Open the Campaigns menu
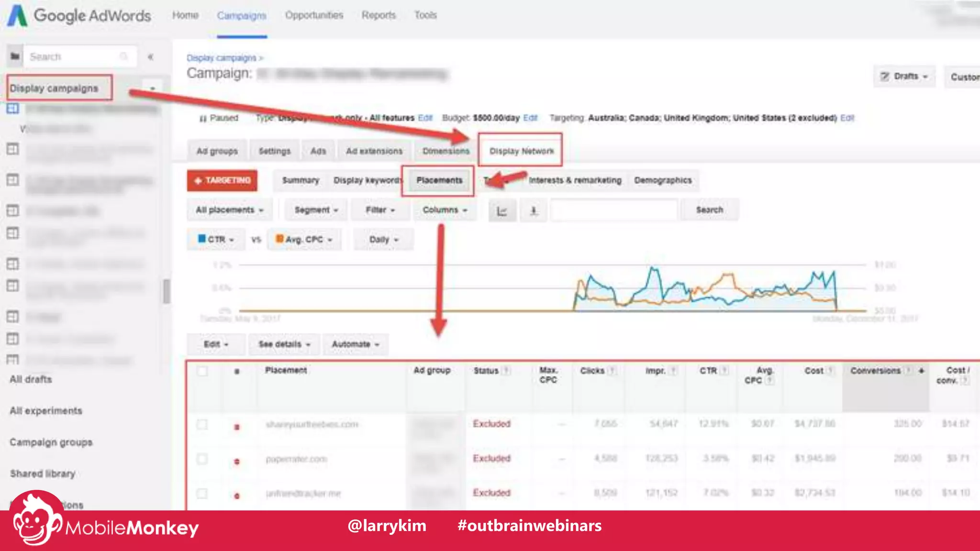The height and width of the screenshot is (551, 980). 242,16
